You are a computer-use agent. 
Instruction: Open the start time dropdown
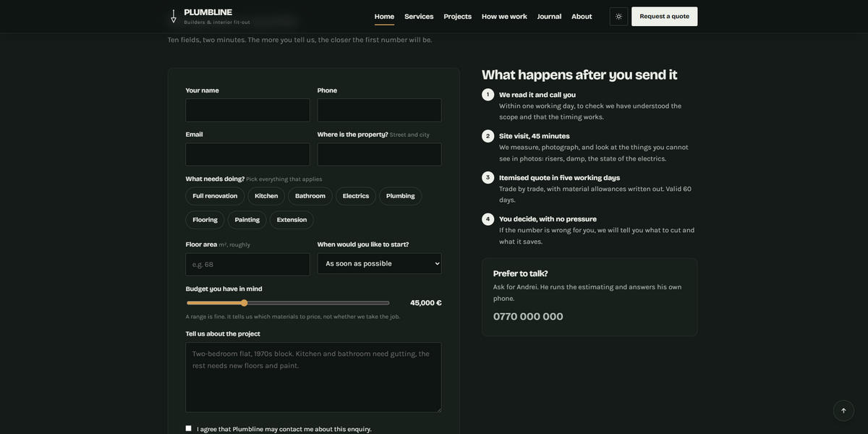tap(379, 263)
